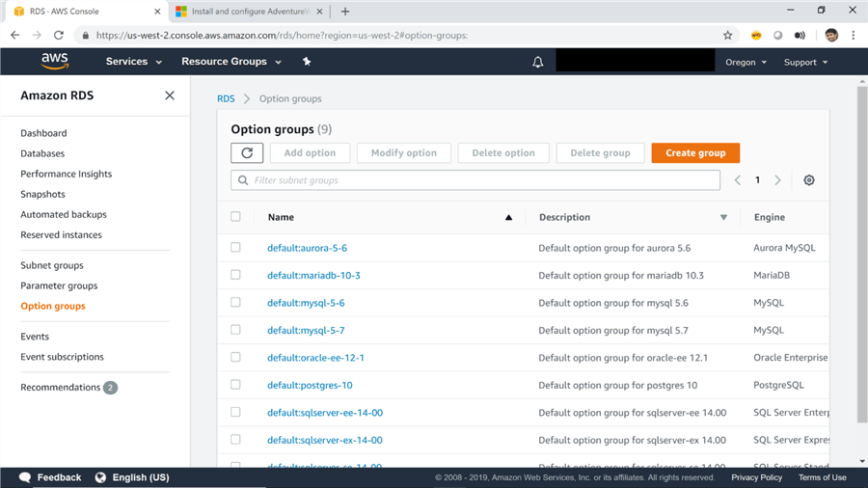Click the Create group button
868x488 pixels.
[695, 153]
